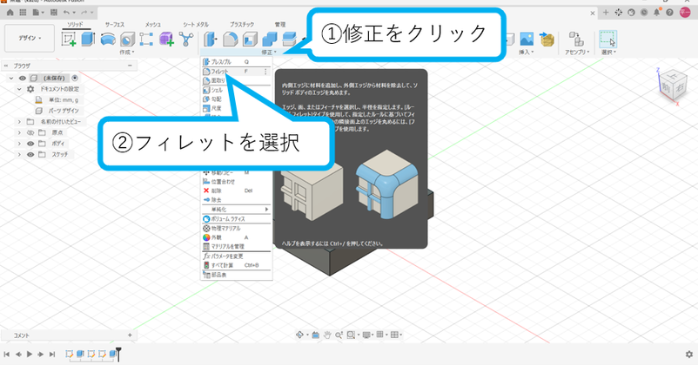This screenshot has width=698, height=365.
Task: Choose プレス/プル from the Modify menu
Action: 236,62
